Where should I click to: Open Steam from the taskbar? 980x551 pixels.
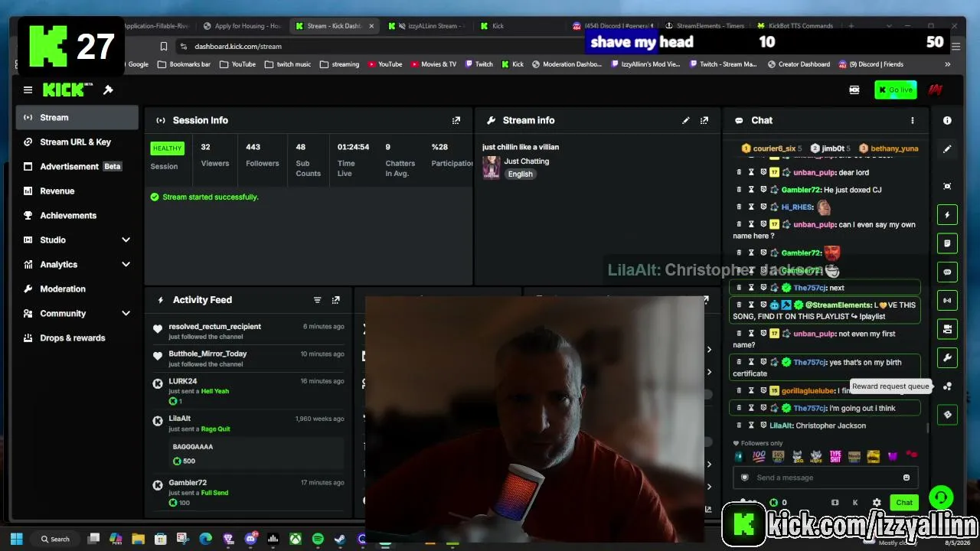point(340,540)
